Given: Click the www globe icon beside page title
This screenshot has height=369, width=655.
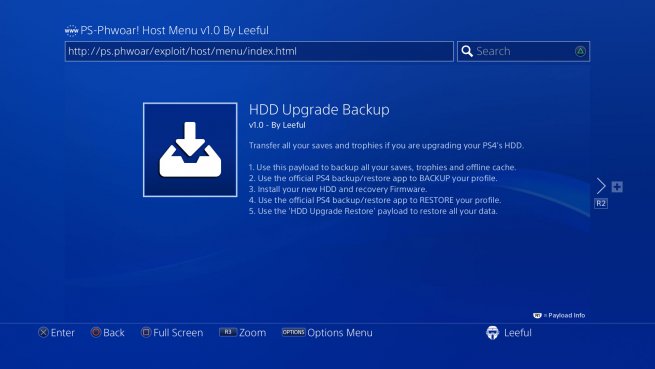Looking at the screenshot, I should pos(71,31).
